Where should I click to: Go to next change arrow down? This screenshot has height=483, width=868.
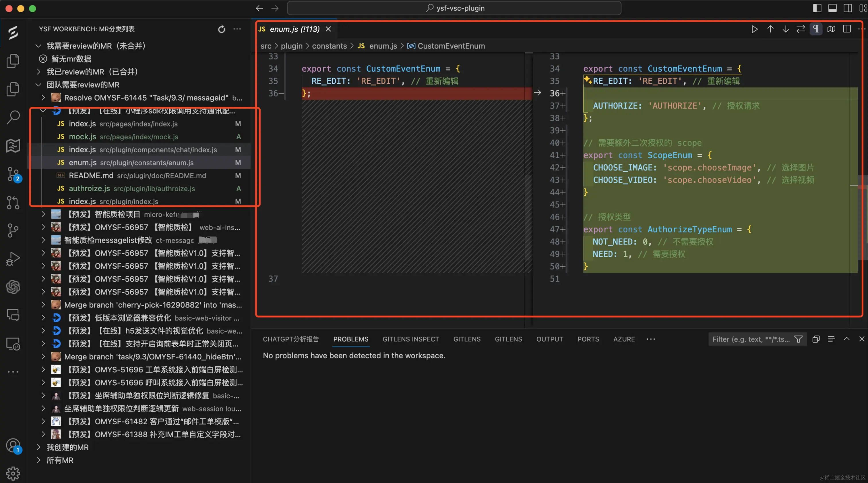(785, 29)
